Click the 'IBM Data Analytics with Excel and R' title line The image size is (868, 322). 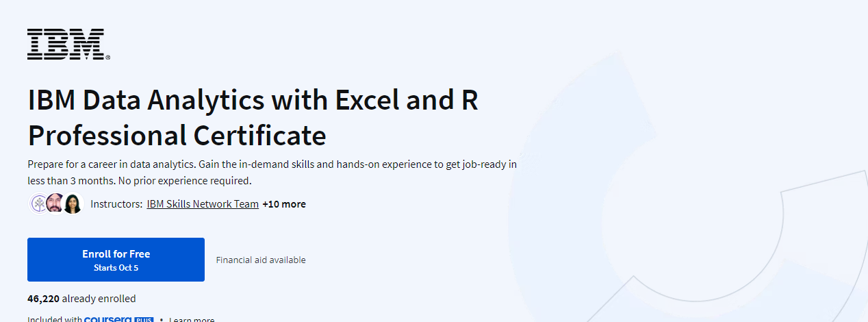[253, 100]
